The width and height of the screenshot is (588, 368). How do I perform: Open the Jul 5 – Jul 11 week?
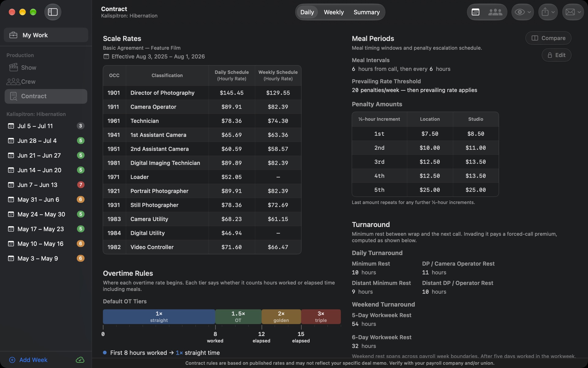point(46,126)
